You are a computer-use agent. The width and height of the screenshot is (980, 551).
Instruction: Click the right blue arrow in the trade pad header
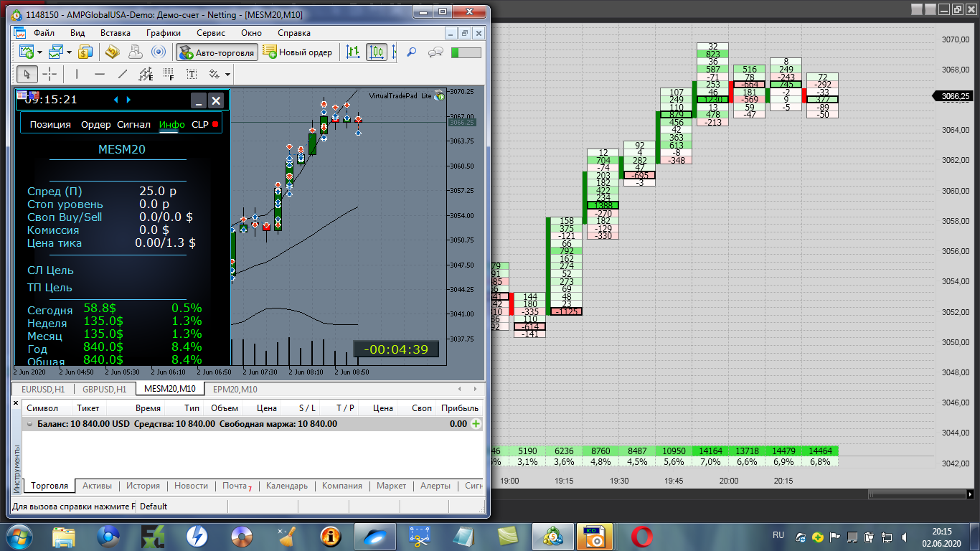(x=129, y=100)
